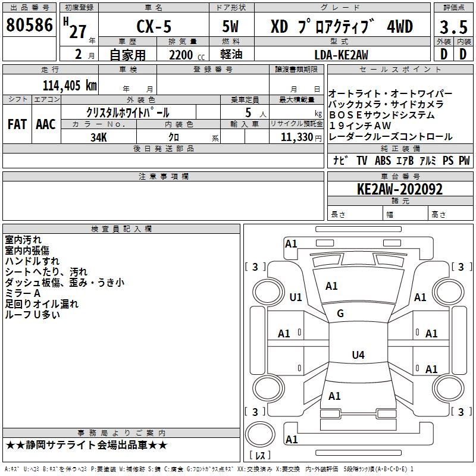Click the A1 mark on front bumper
This screenshot has height=476, width=476.
coord(291,243)
